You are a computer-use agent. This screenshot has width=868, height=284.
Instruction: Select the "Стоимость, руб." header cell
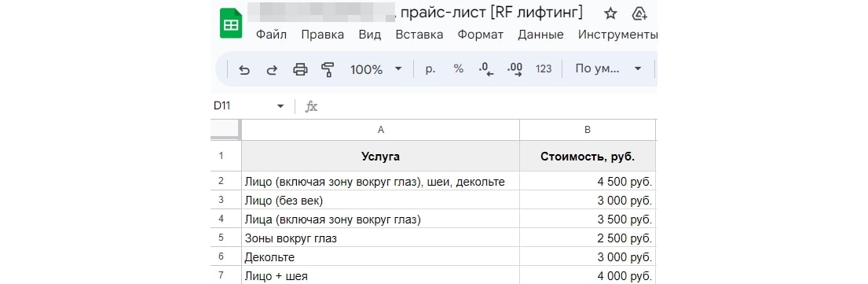[588, 156]
